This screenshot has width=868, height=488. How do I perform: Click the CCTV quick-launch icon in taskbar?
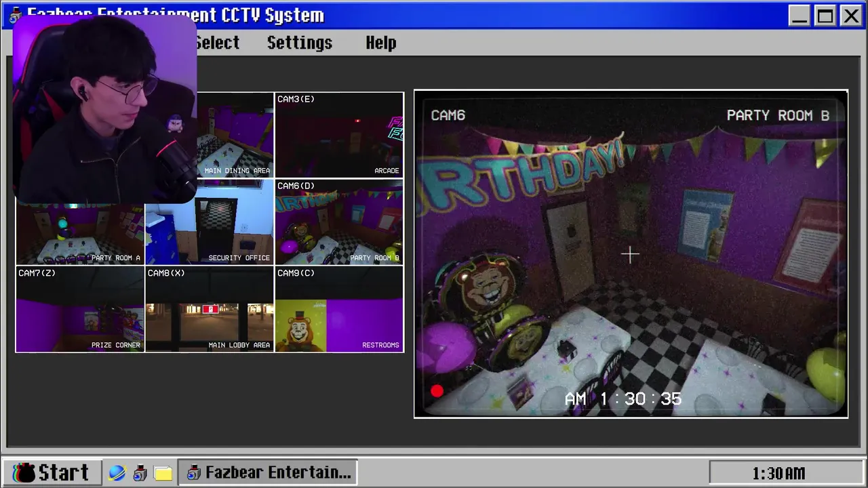(140, 472)
